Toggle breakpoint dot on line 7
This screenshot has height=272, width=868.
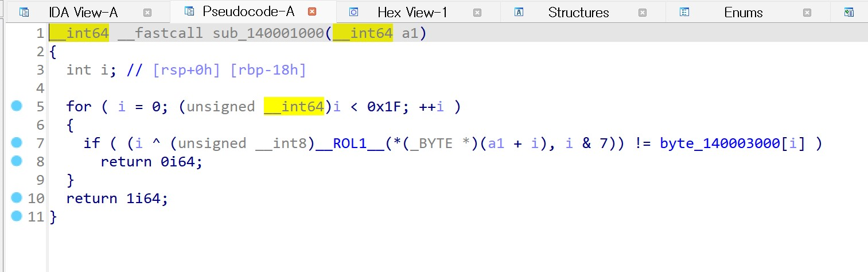16,142
